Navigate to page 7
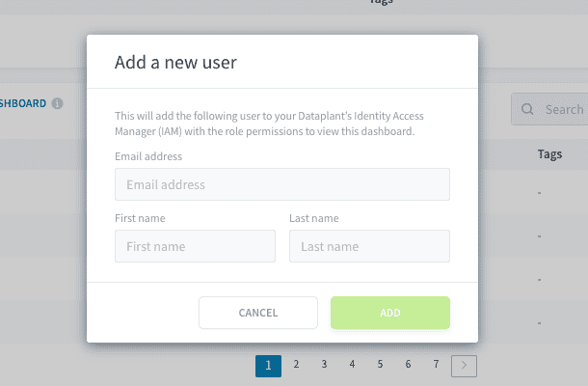Viewport: 588px width, 386px height. pyautogui.click(x=436, y=364)
